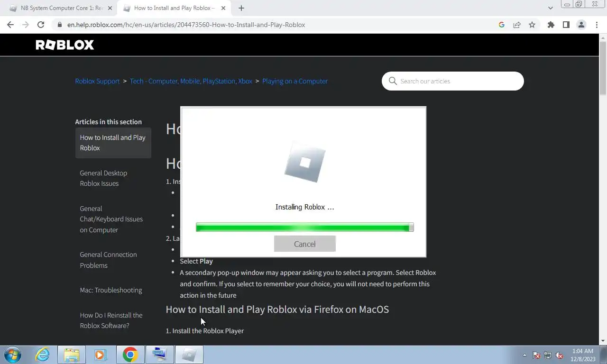The height and width of the screenshot is (364, 607).
Task: View site information lock icon
Action: click(59, 25)
